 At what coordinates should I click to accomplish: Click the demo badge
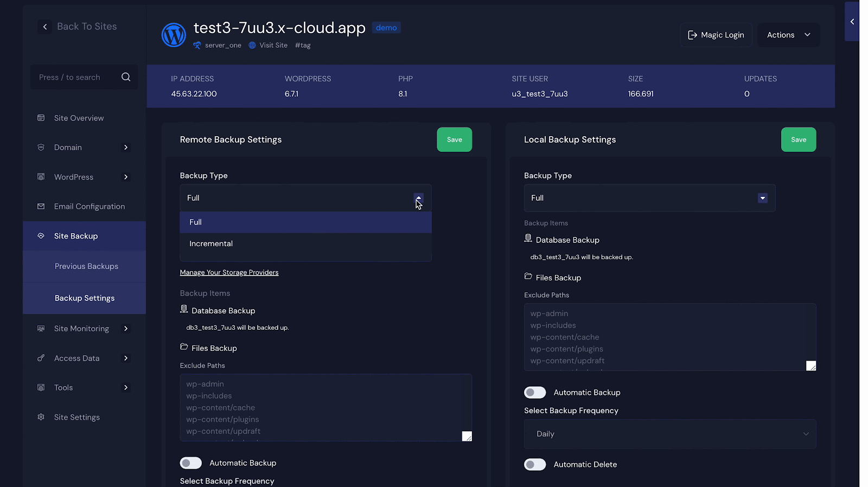386,28
